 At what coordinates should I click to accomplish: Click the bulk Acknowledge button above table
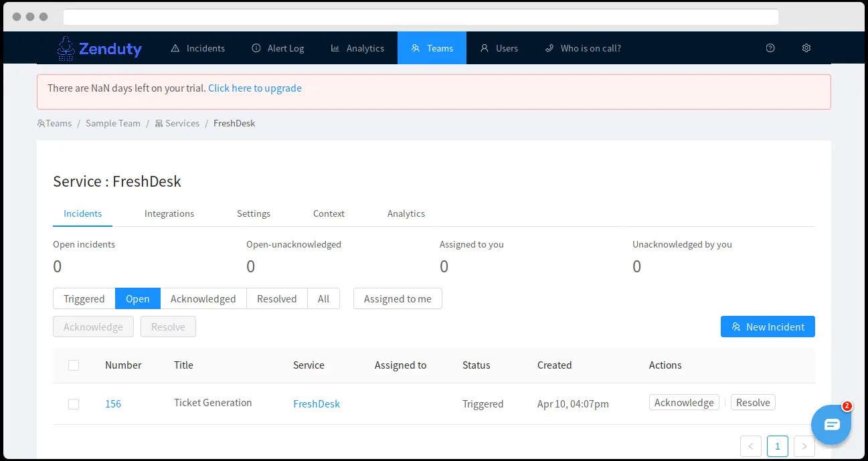coord(93,327)
